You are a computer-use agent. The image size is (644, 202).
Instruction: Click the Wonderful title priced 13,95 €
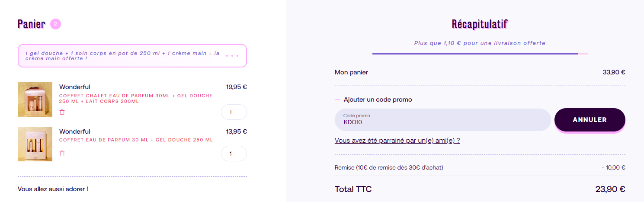pos(75,131)
